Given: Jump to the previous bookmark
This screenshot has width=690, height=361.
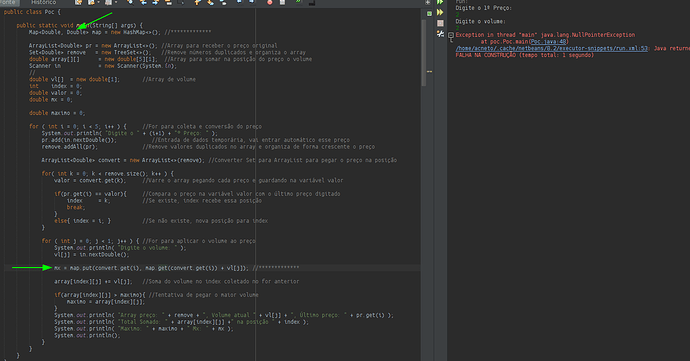Looking at the screenshot, I should tap(198, 2).
